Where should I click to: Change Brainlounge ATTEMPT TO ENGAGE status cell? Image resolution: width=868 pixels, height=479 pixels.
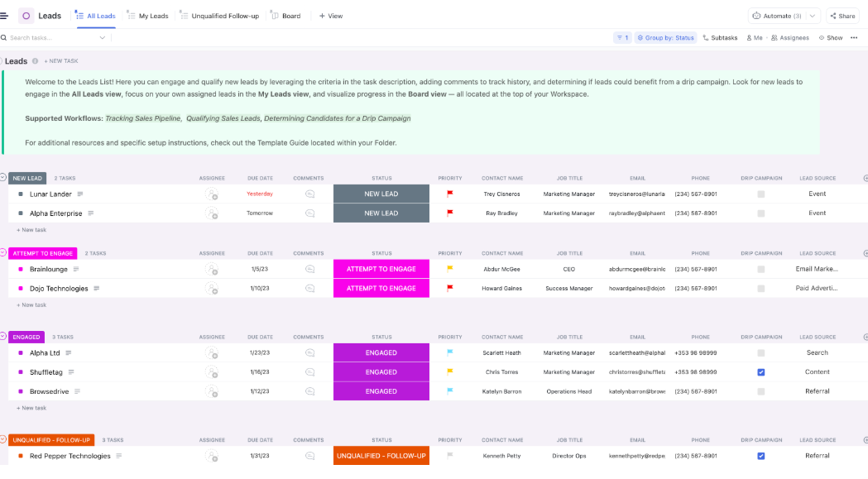pyautogui.click(x=381, y=269)
